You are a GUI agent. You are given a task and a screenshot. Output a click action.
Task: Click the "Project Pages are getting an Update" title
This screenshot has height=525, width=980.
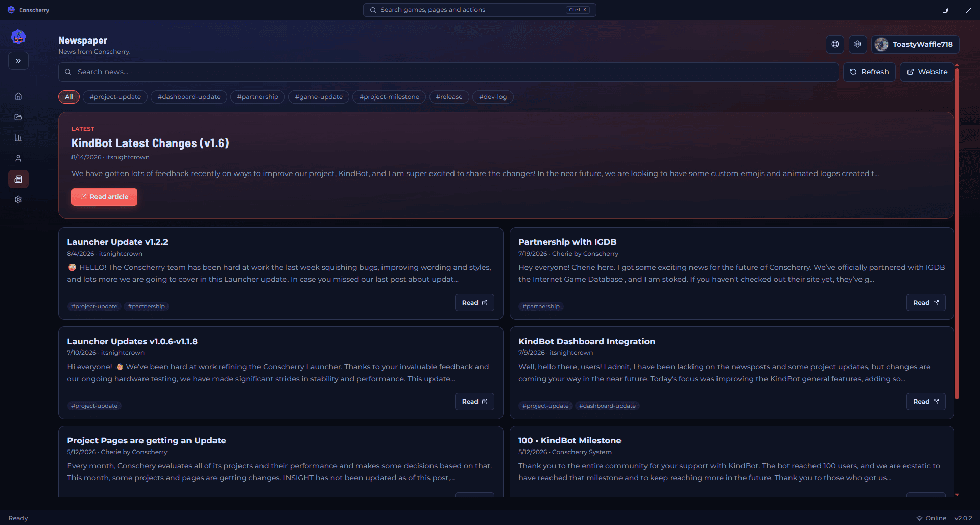[x=147, y=440]
